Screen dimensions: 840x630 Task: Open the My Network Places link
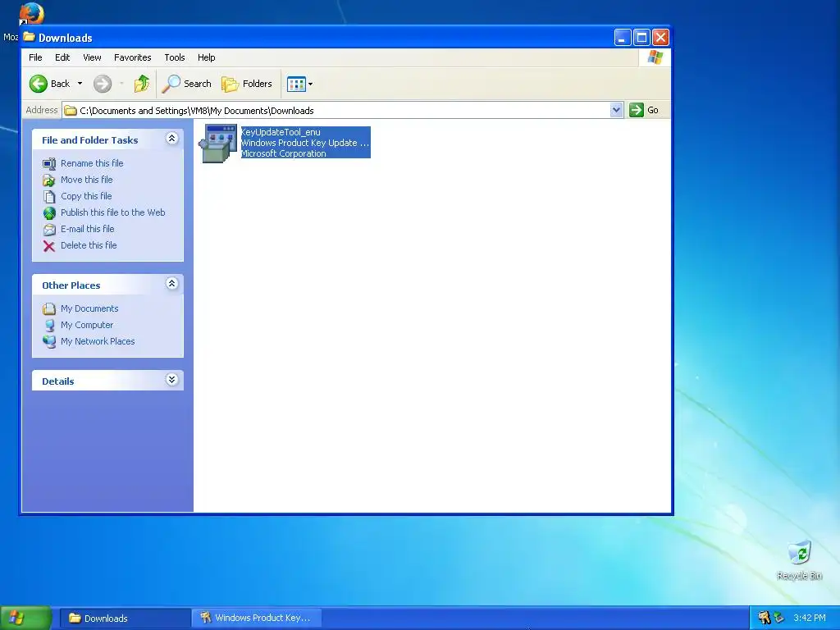pyautogui.click(x=98, y=341)
